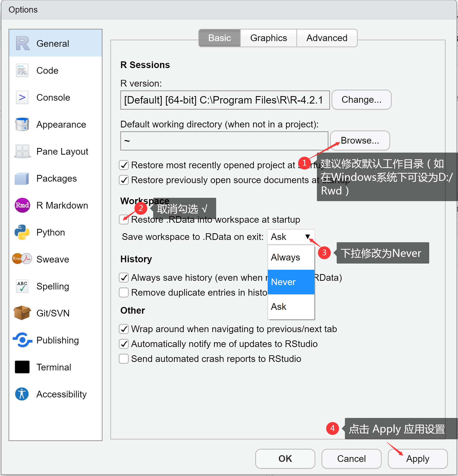The width and height of the screenshot is (458, 476).
Task: Confirm settings with OK button
Action: [285, 459]
